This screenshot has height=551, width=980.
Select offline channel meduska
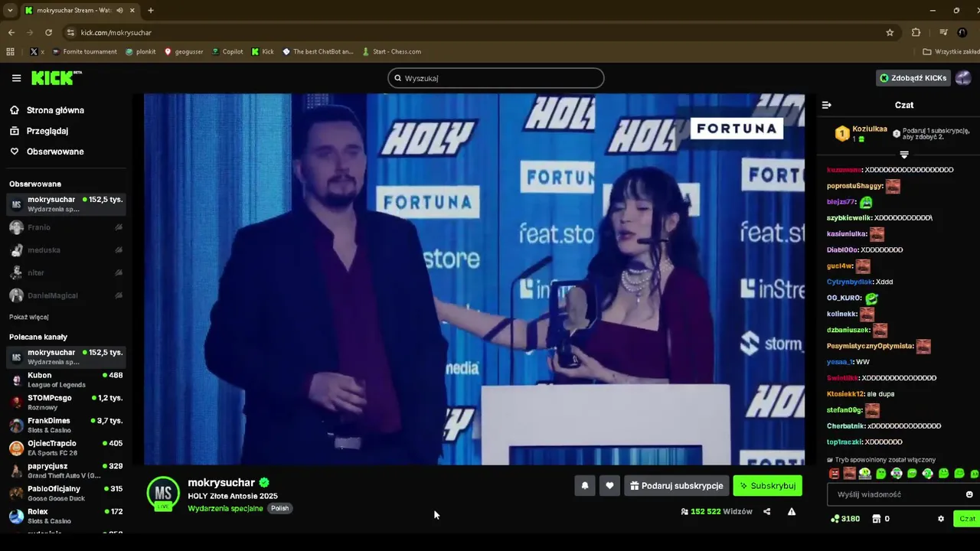[x=66, y=250]
